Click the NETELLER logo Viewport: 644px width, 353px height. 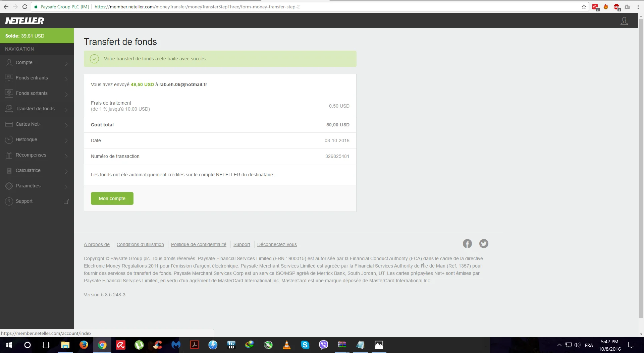coord(25,21)
